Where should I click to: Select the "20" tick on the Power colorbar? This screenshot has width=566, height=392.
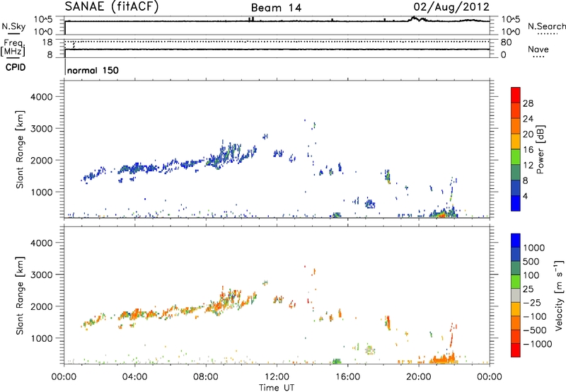528,134
